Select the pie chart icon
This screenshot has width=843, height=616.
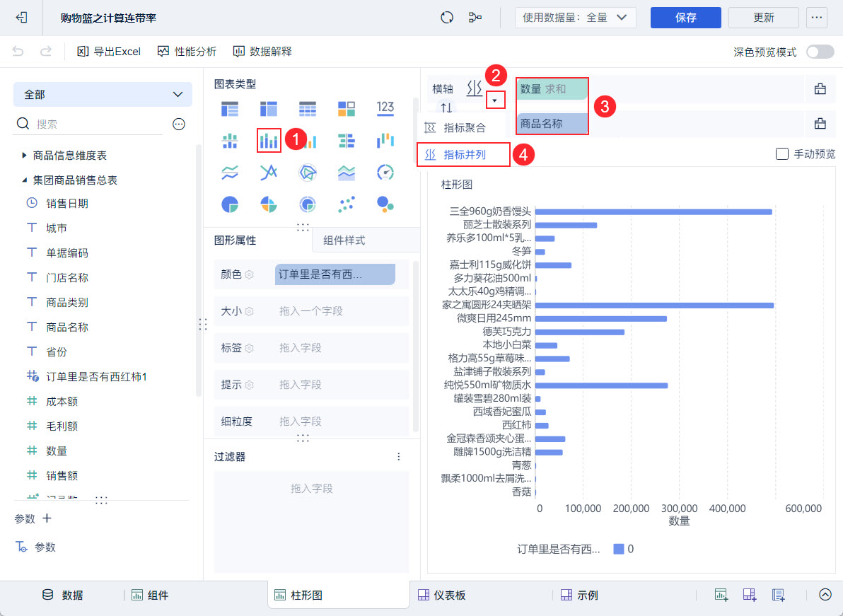230,204
